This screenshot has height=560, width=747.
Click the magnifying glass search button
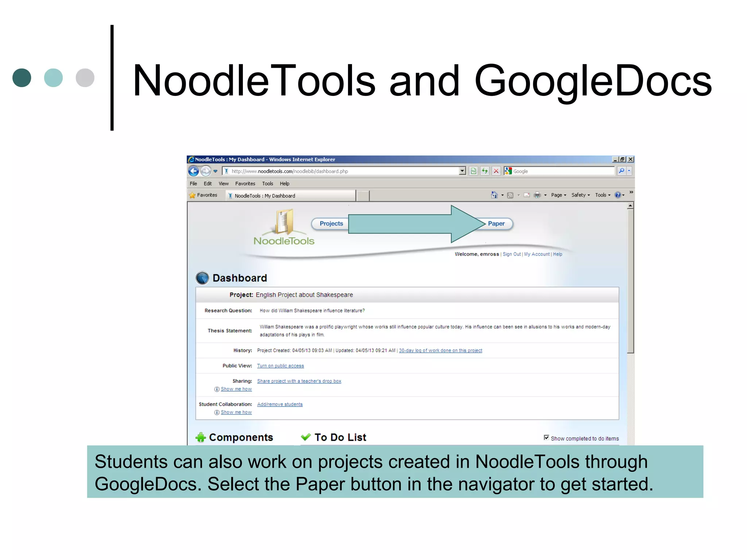[x=622, y=171]
